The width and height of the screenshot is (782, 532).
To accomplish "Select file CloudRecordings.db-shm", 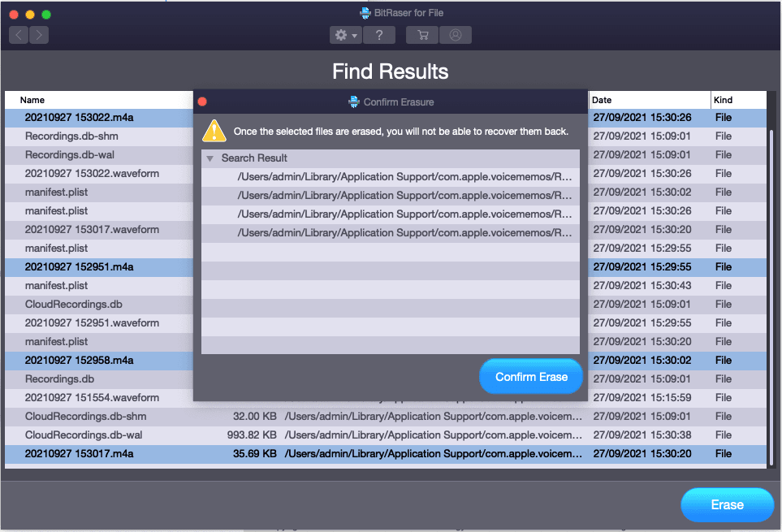I will 85,417.
